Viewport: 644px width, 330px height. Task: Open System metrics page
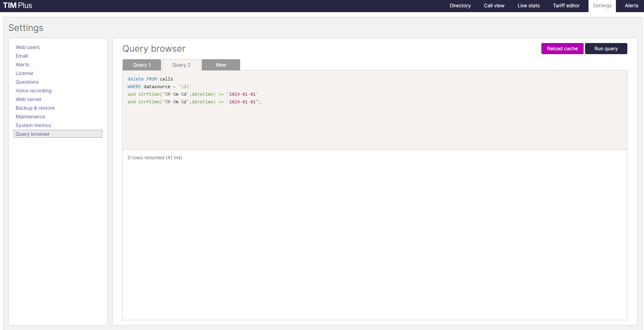33,125
